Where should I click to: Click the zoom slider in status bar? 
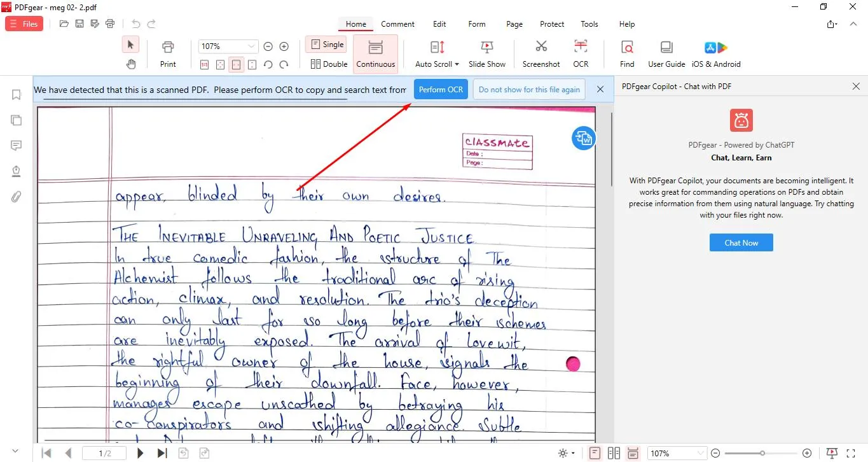click(x=762, y=453)
